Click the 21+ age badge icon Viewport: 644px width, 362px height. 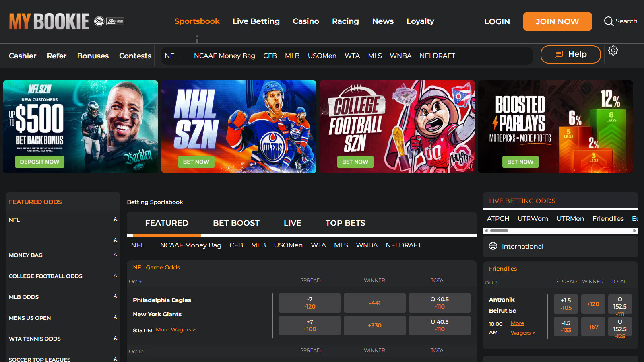[x=99, y=21]
